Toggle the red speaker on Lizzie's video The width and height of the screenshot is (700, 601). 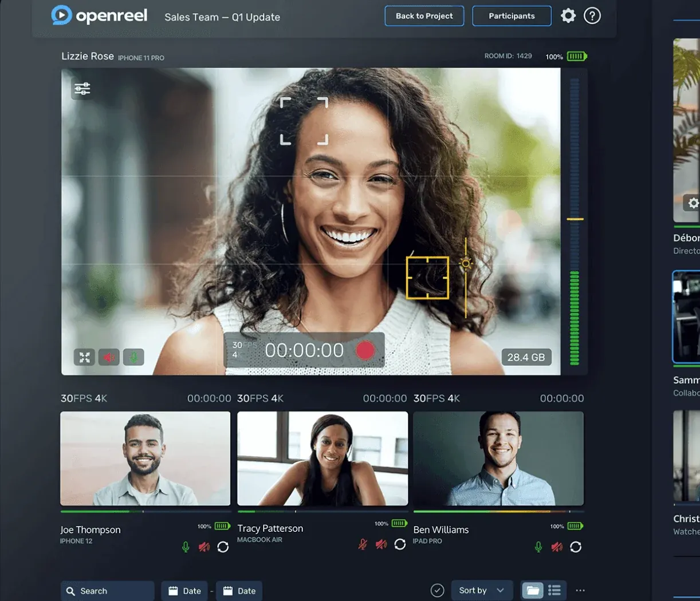tap(109, 358)
